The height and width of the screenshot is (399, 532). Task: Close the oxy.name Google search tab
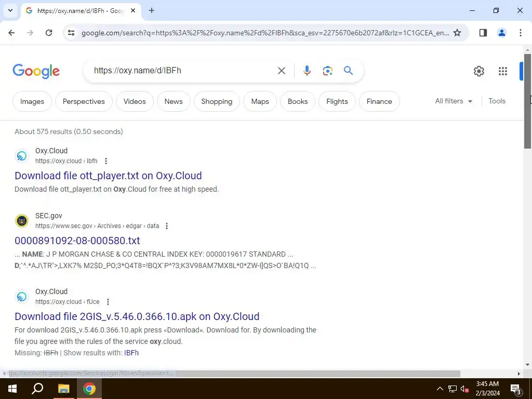[x=133, y=10]
